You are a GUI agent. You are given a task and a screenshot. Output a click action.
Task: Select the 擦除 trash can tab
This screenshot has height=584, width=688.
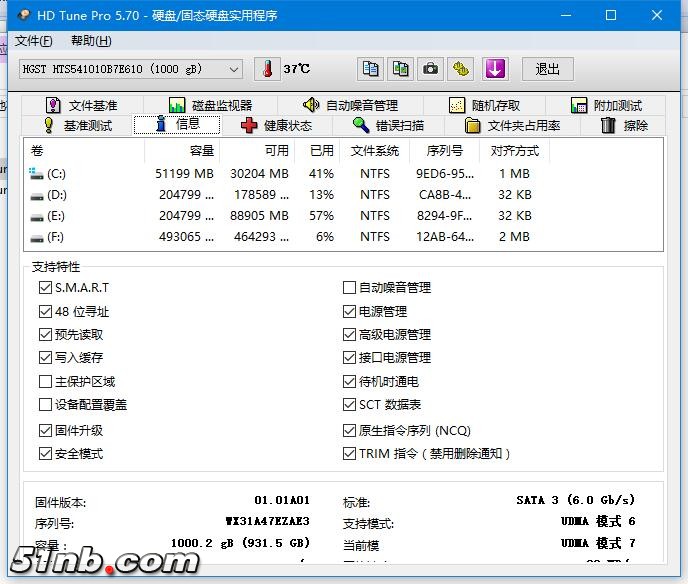coord(624,125)
